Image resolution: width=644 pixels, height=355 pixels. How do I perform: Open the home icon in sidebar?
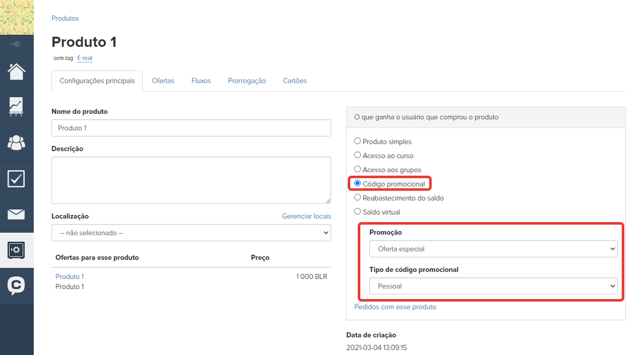coord(17,71)
